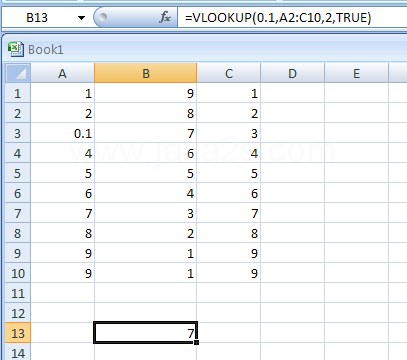Click empty cell D5

tap(292, 173)
